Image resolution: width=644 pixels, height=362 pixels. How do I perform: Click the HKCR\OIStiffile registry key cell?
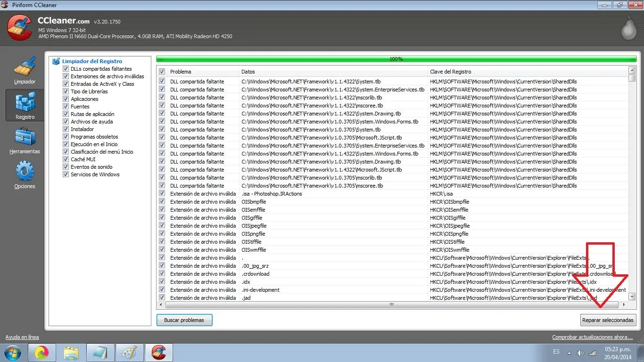[x=448, y=242]
